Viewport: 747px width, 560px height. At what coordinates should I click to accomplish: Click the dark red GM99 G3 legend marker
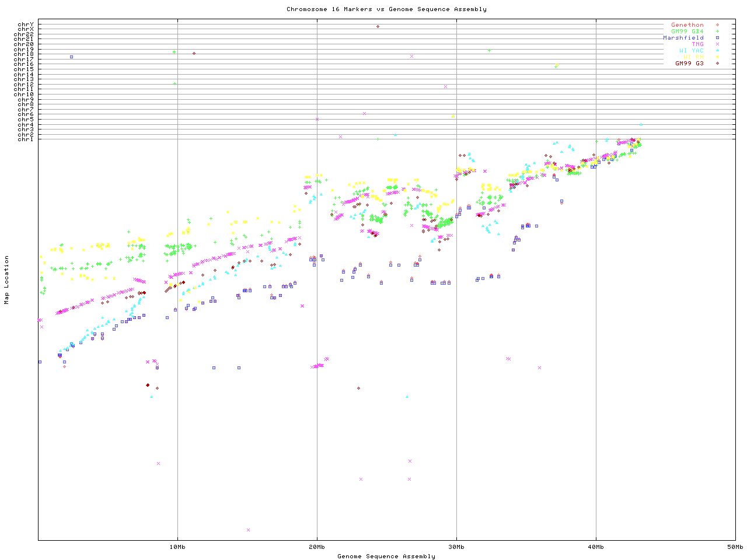click(x=717, y=64)
